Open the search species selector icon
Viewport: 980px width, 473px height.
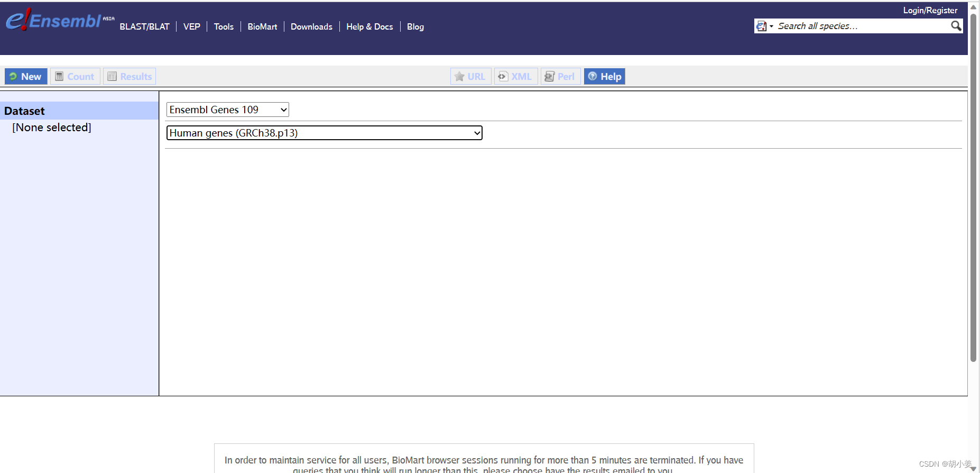coord(764,26)
